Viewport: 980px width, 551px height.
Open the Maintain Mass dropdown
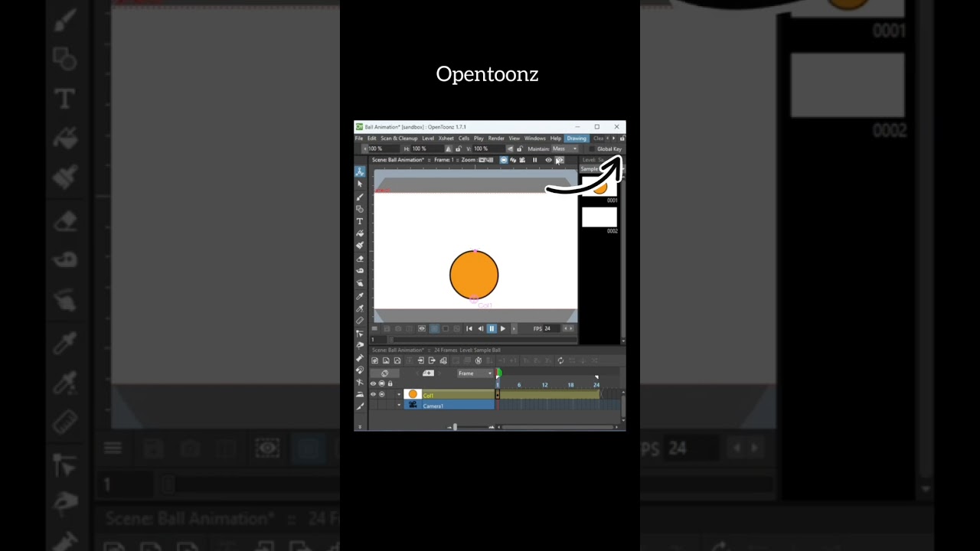pos(565,148)
